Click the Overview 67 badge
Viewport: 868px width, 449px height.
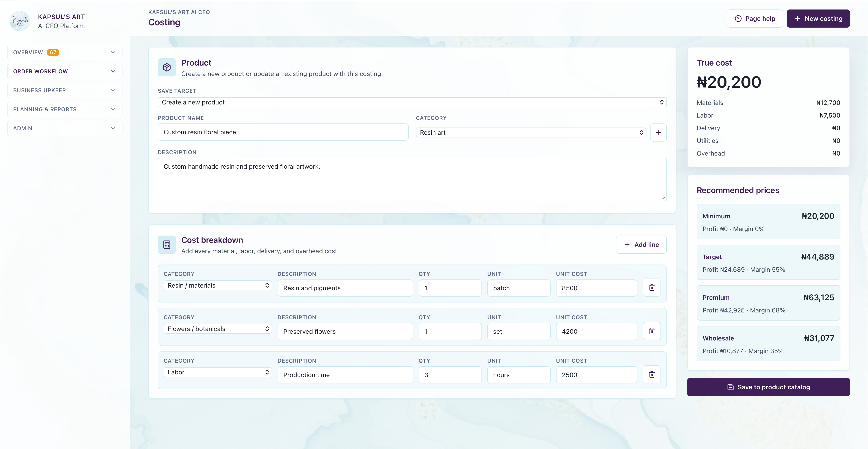coord(53,52)
